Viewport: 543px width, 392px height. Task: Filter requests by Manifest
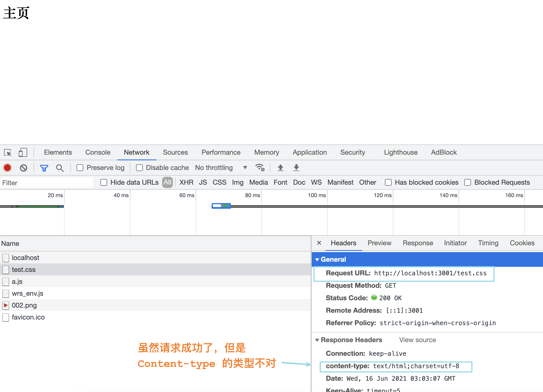340,182
